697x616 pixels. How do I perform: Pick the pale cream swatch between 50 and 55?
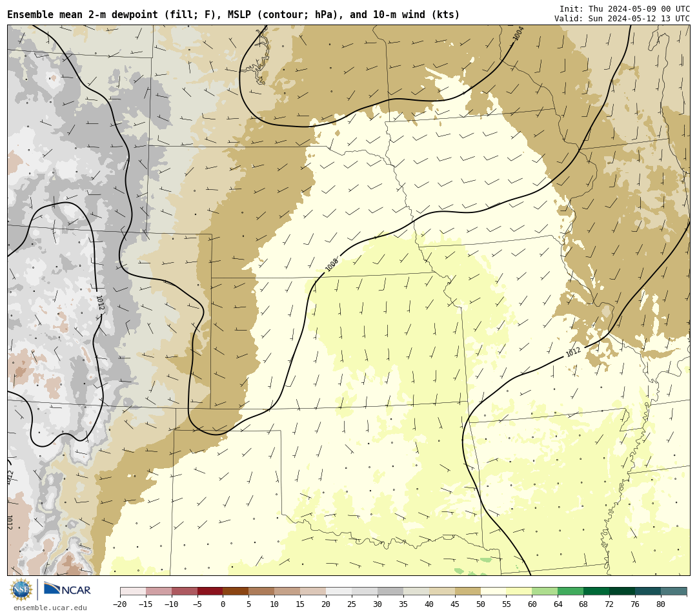click(x=494, y=591)
